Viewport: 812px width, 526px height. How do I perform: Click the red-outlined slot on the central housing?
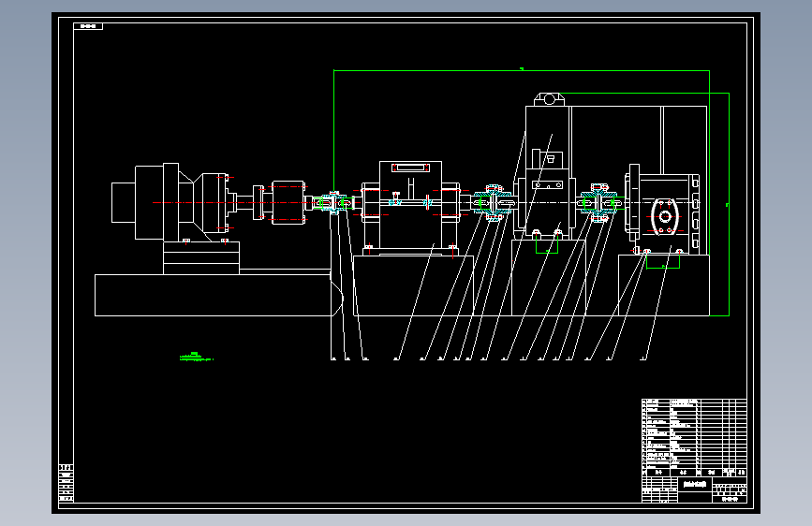[410, 168]
